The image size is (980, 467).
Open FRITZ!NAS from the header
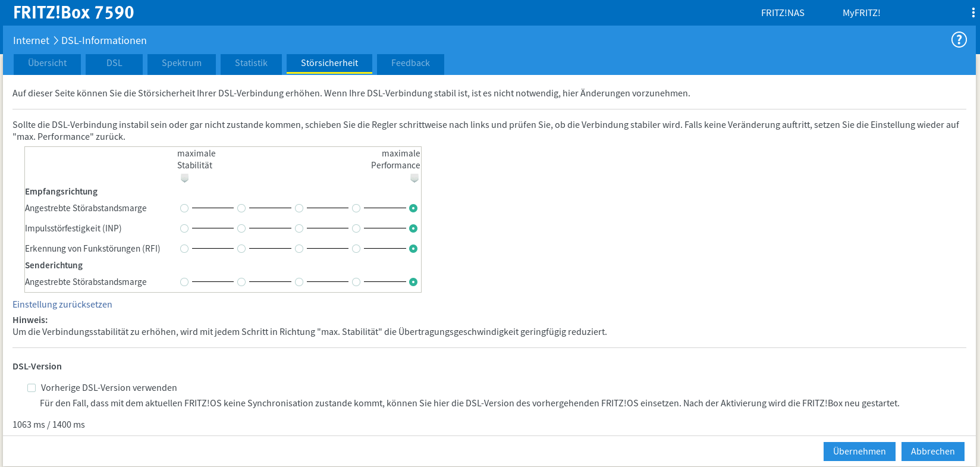pos(783,13)
